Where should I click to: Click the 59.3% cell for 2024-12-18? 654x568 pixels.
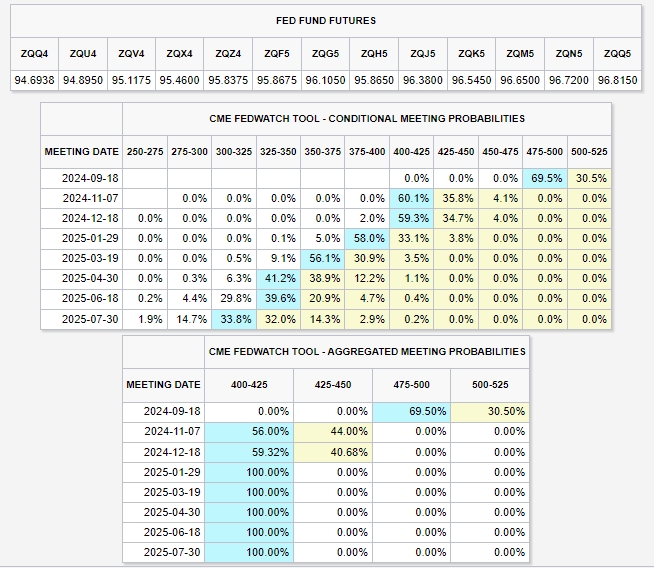[x=413, y=219]
